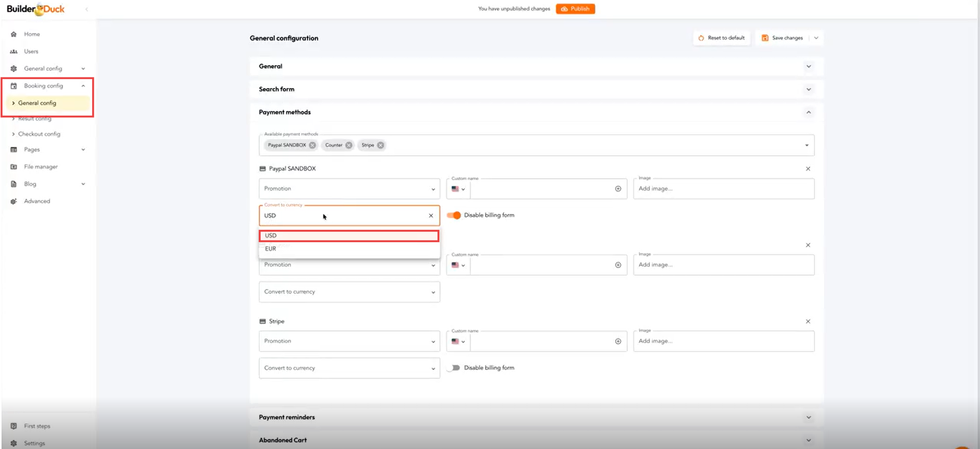Open File manager from sidebar
The height and width of the screenshot is (449, 980).
pos(41,167)
